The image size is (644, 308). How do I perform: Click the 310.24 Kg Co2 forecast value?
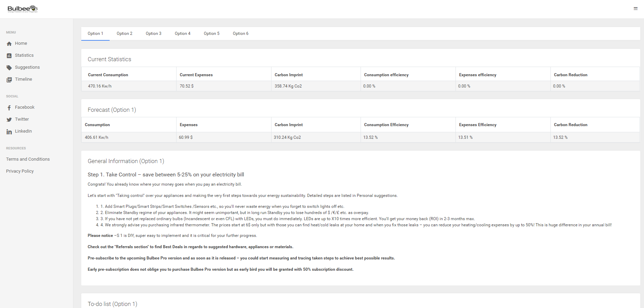point(287,137)
